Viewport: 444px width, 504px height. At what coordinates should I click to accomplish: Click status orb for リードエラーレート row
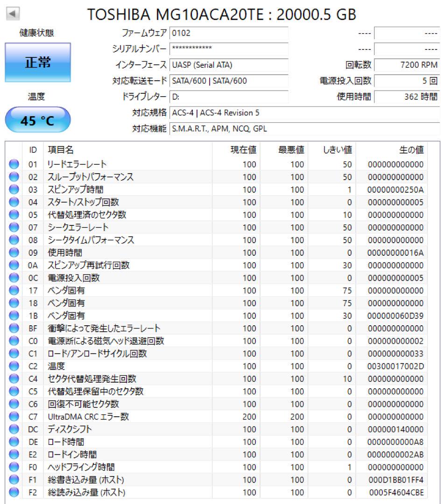click(x=14, y=164)
